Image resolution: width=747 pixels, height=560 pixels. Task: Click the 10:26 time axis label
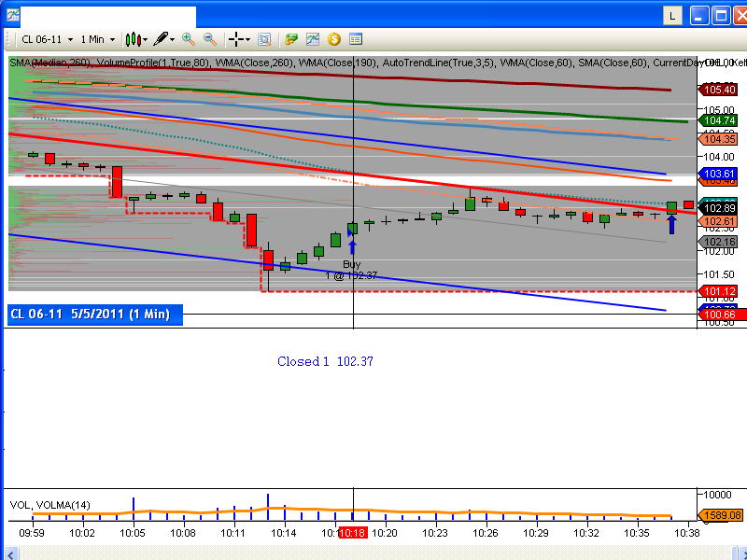click(486, 533)
